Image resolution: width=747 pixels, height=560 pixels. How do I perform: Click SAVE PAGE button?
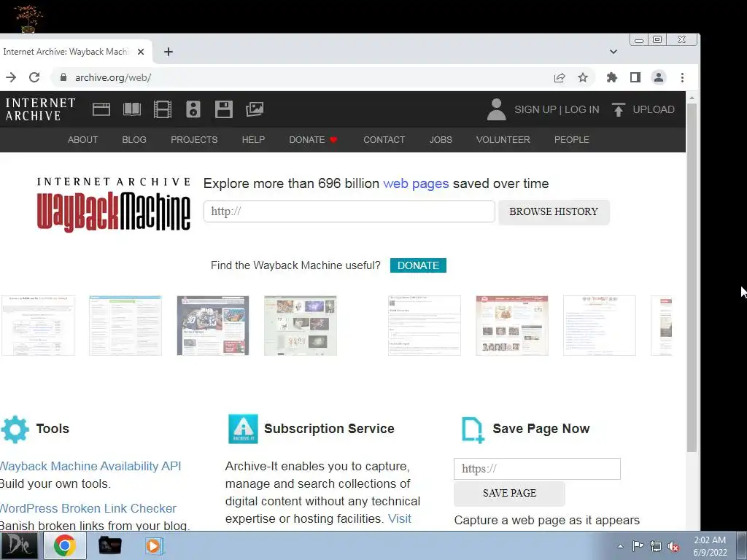point(509,494)
